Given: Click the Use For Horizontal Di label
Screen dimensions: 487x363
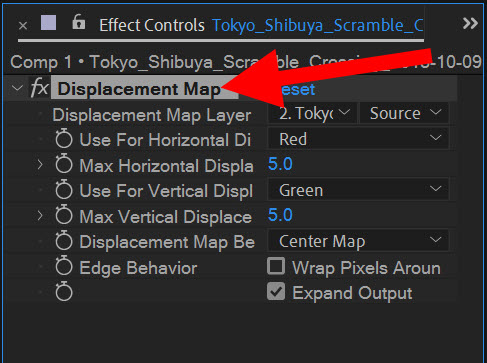Looking at the screenshot, I should click(165, 140).
